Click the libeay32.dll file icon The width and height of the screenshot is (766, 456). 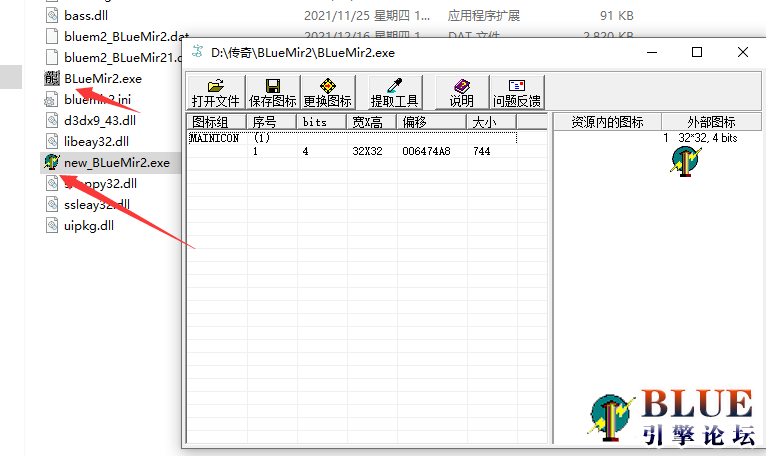pyautogui.click(x=52, y=141)
